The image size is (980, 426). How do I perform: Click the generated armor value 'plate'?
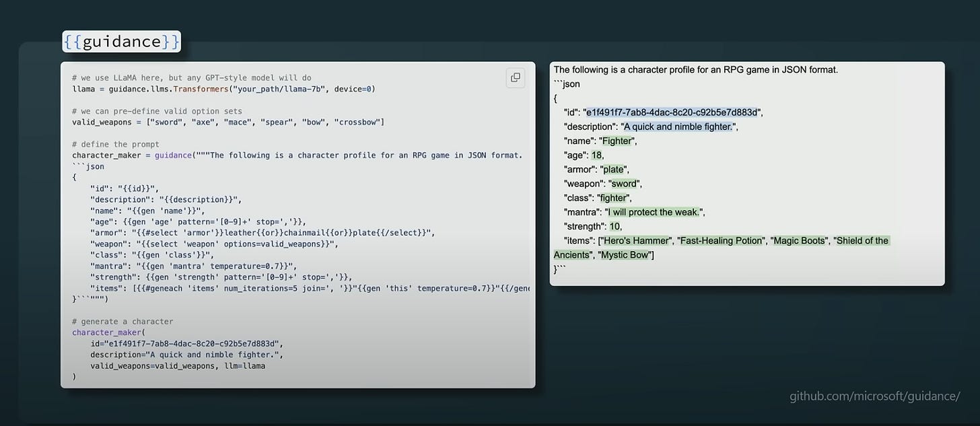[614, 169]
